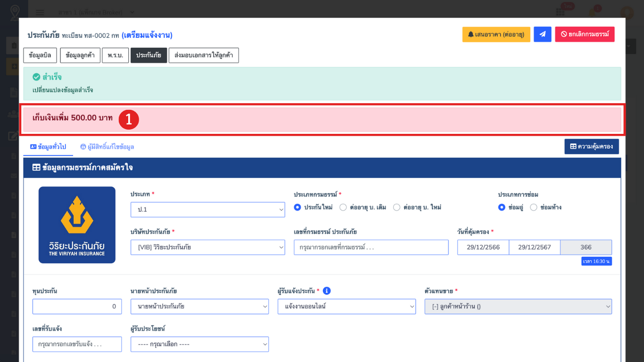Screen dimensions: 644x362
Task: Open the ผู้รับประโยชน์ dropdown
Action: 199,344
